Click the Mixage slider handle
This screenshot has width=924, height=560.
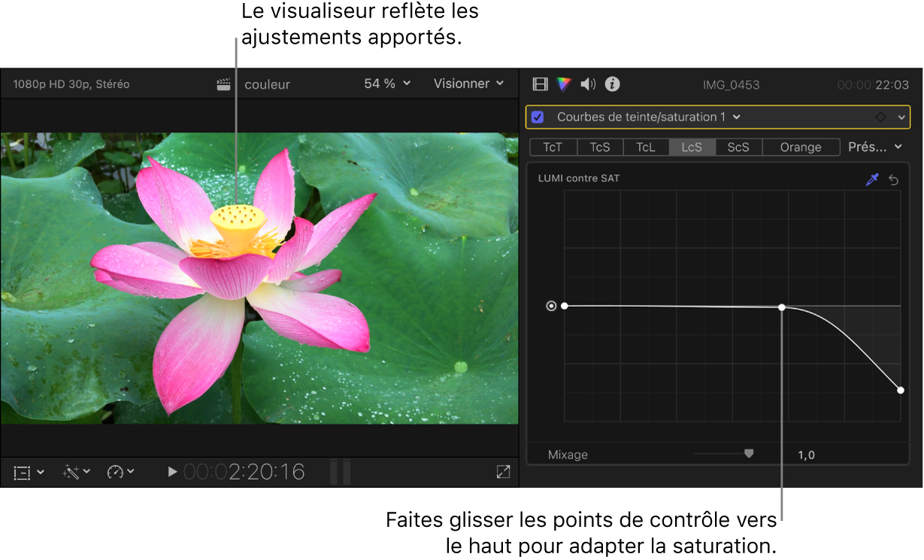pyautogui.click(x=749, y=453)
